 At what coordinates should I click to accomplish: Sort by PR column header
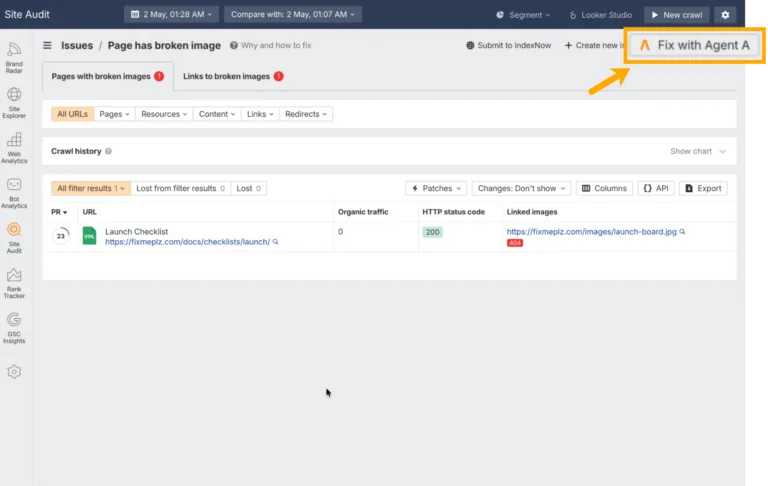tap(59, 212)
